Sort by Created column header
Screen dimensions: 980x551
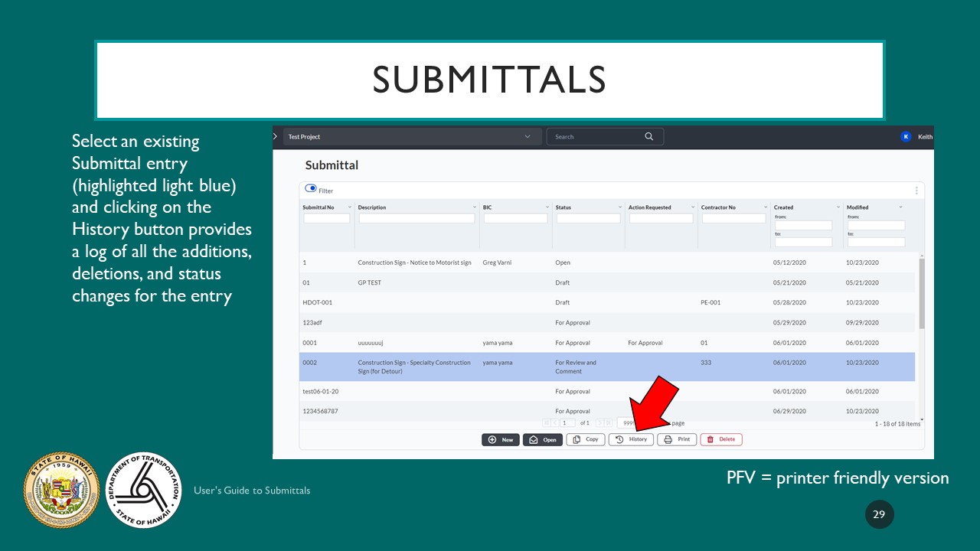point(783,207)
